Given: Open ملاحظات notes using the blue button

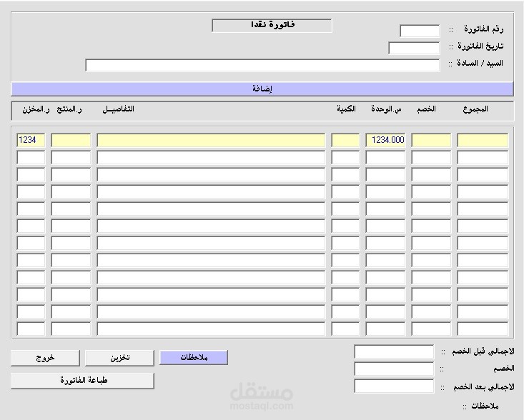Looking at the screenshot, I should click(194, 358).
